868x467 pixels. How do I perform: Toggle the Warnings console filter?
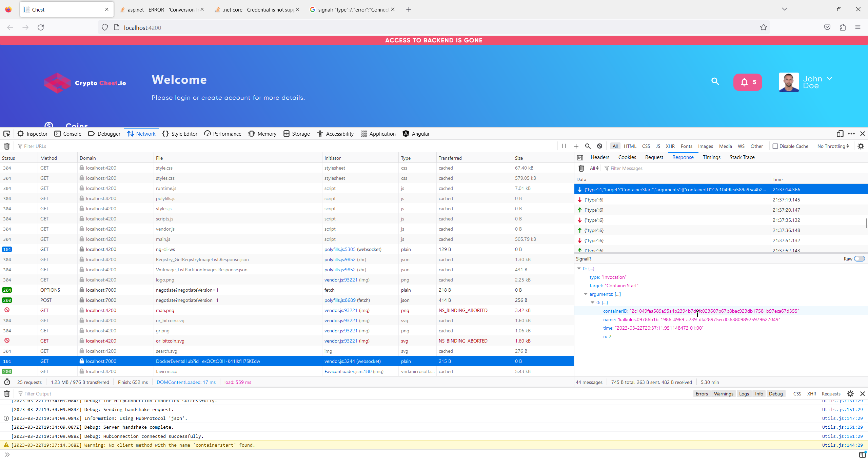pyautogui.click(x=723, y=394)
